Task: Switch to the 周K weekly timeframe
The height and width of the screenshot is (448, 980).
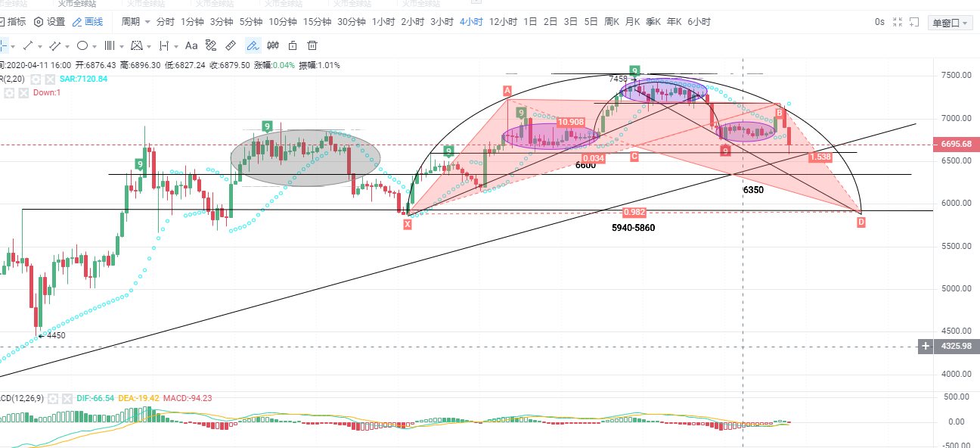Action: coord(612,22)
